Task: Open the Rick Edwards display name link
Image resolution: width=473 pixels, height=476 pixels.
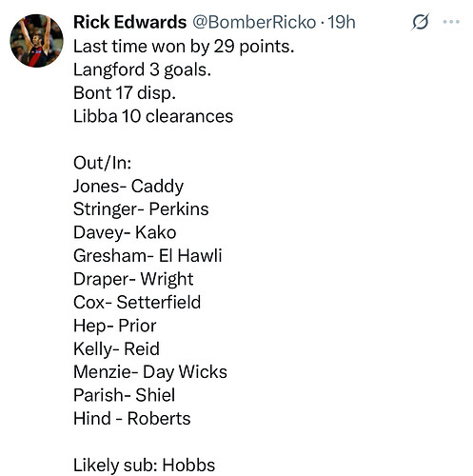Action: 129,22
